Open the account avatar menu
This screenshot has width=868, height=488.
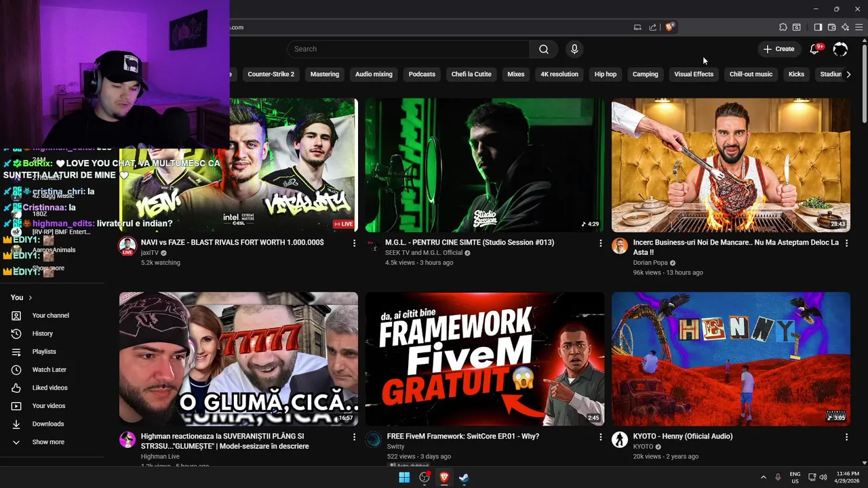(x=840, y=49)
